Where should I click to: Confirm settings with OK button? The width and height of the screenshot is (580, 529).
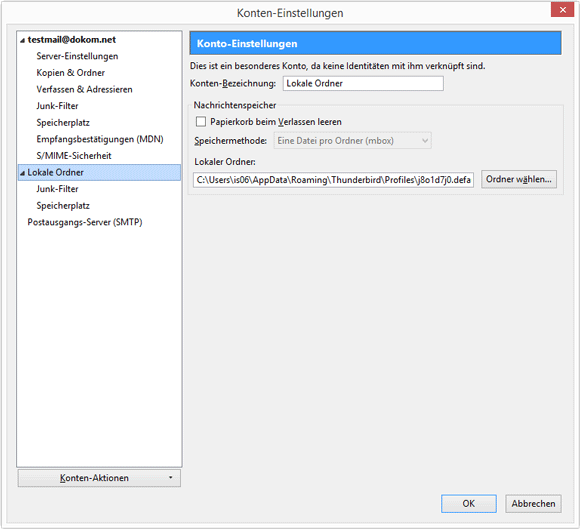pyautogui.click(x=469, y=503)
